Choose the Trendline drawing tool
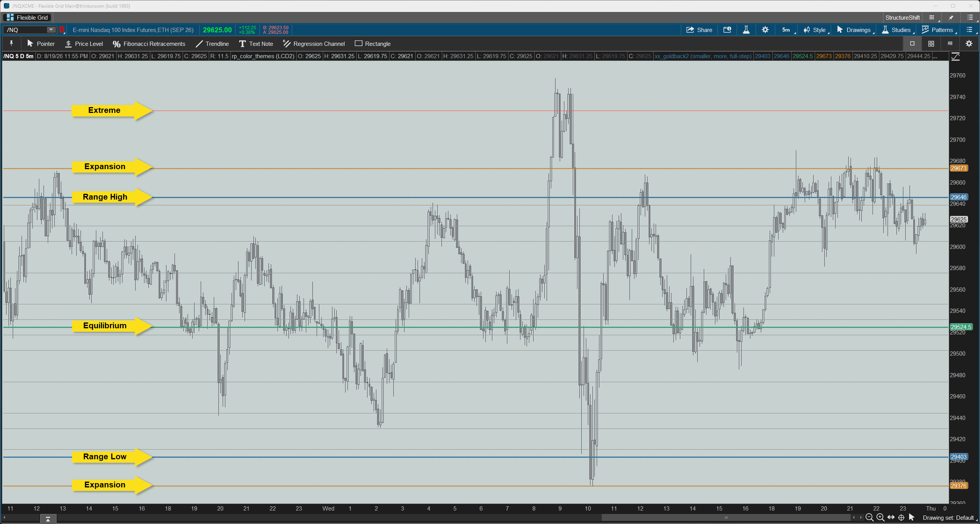The height and width of the screenshot is (524, 980). pos(212,44)
